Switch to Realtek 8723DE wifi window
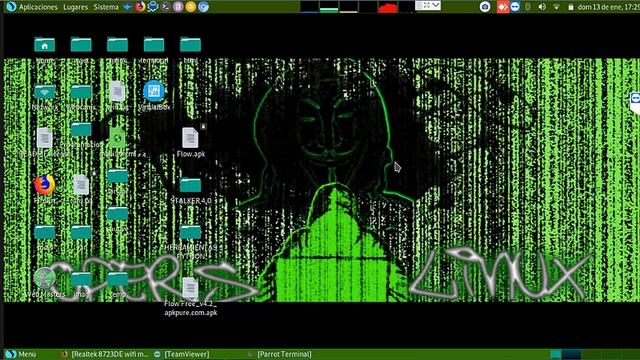Viewport: 640px width, 360px height. pos(105,354)
